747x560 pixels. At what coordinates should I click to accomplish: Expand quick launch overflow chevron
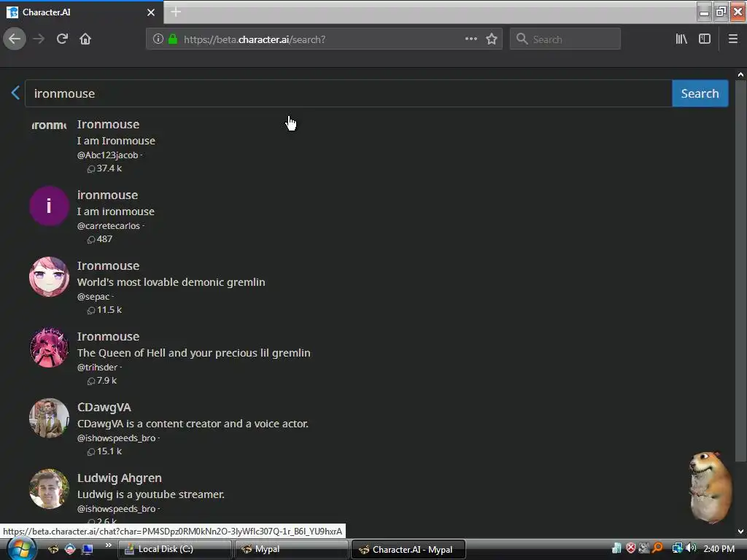click(108, 545)
